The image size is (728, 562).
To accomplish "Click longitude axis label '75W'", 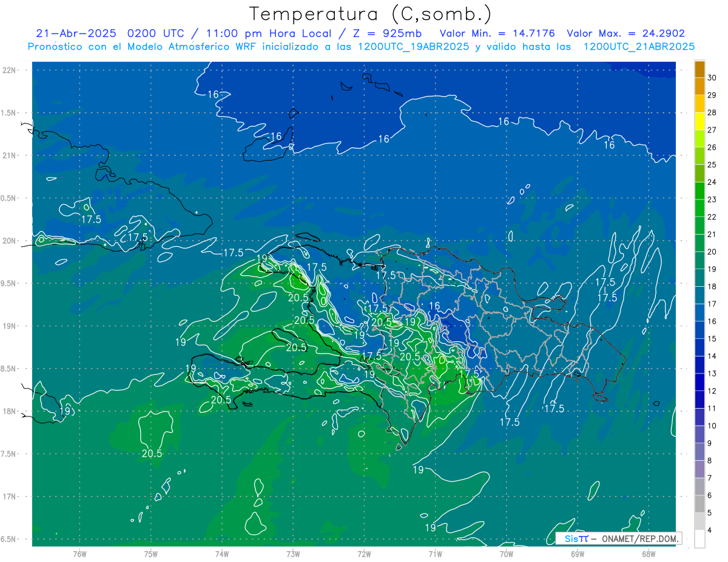I will coord(150,554).
